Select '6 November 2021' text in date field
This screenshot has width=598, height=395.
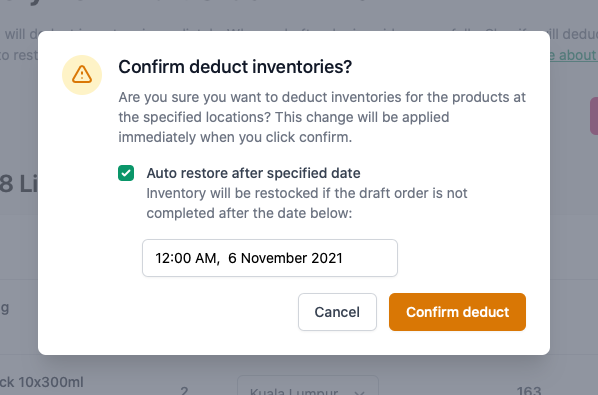pos(285,258)
